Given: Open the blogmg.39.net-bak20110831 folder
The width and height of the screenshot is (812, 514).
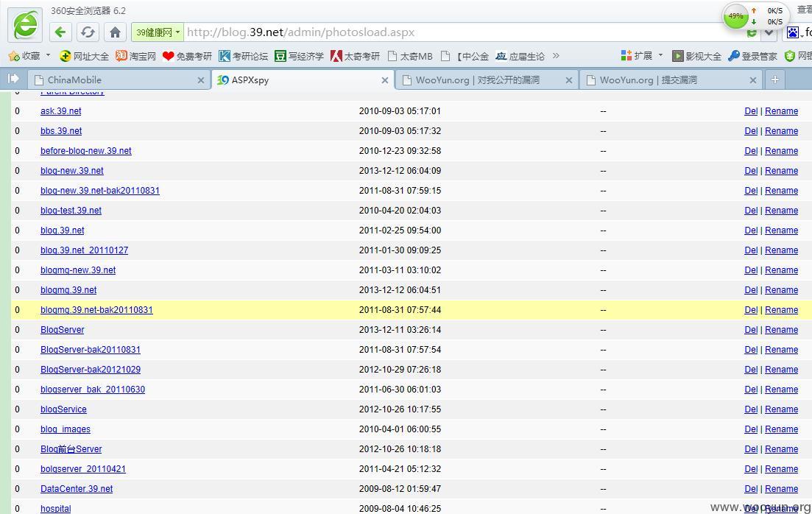Looking at the screenshot, I should 97,310.
